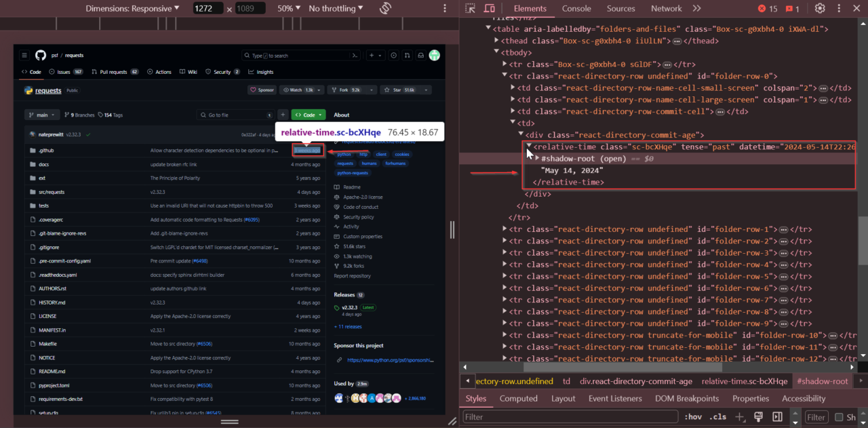Click the GitHub octocat logo
This screenshot has width=868, height=428.
[x=41, y=56]
